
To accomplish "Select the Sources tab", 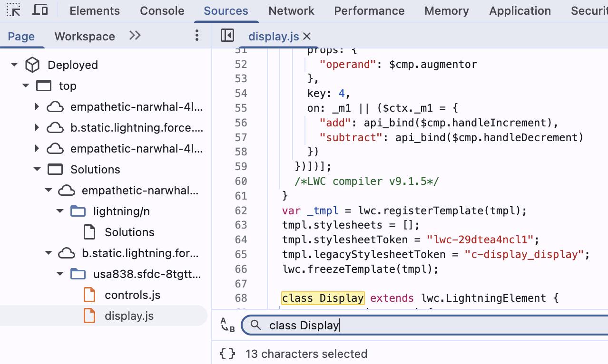I will [226, 10].
